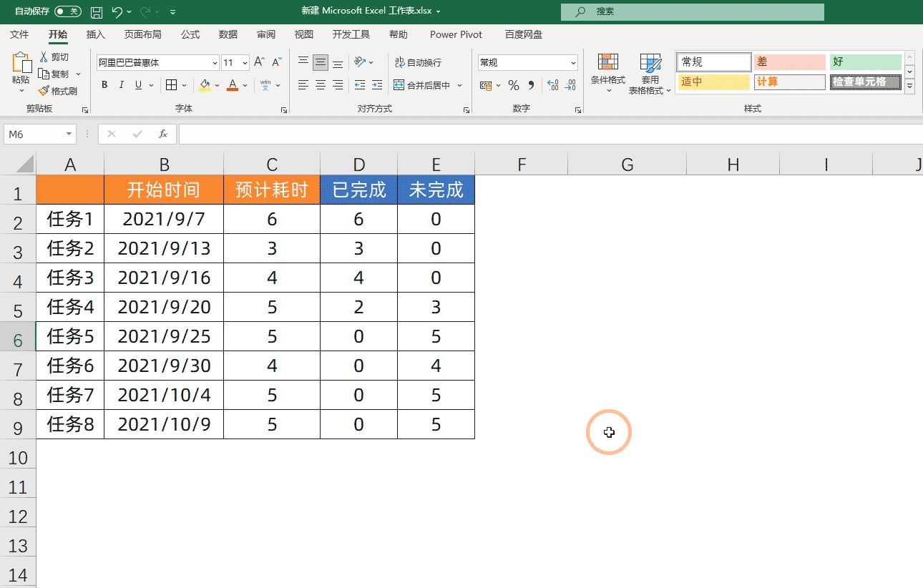This screenshot has height=588, width=923.
Task: Open the Power Pivot tab
Action: (x=456, y=34)
